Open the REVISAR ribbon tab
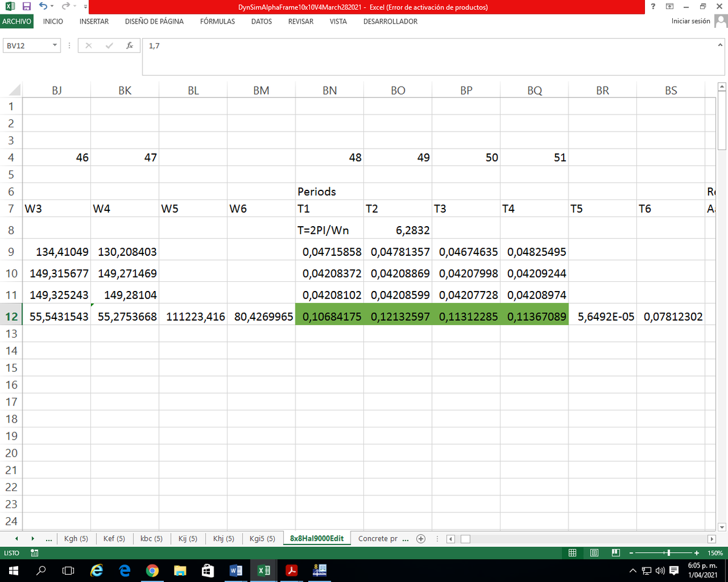The height and width of the screenshot is (582, 728). (x=301, y=21)
